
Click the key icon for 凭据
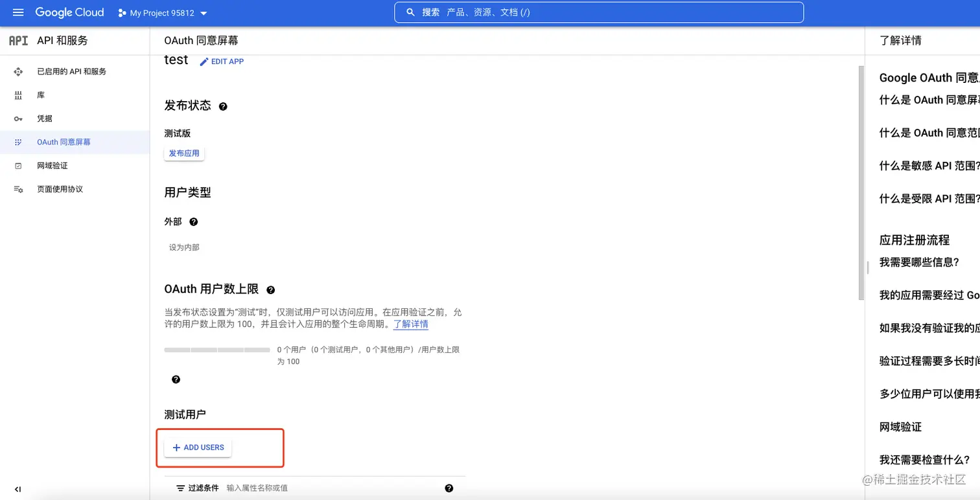click(x=18, y=119)
